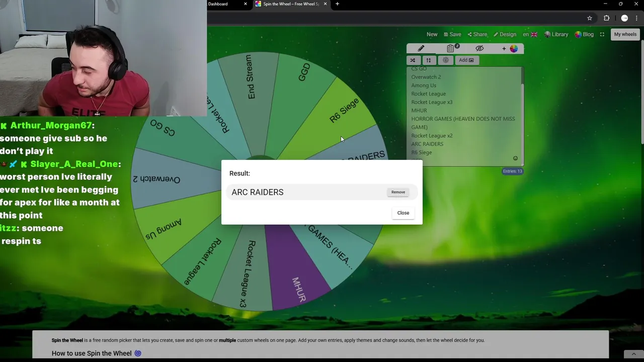Select the HORROR GAMES entry line
Image resolution: width=644 pixels, height=362 pixels.
point(463,123)
